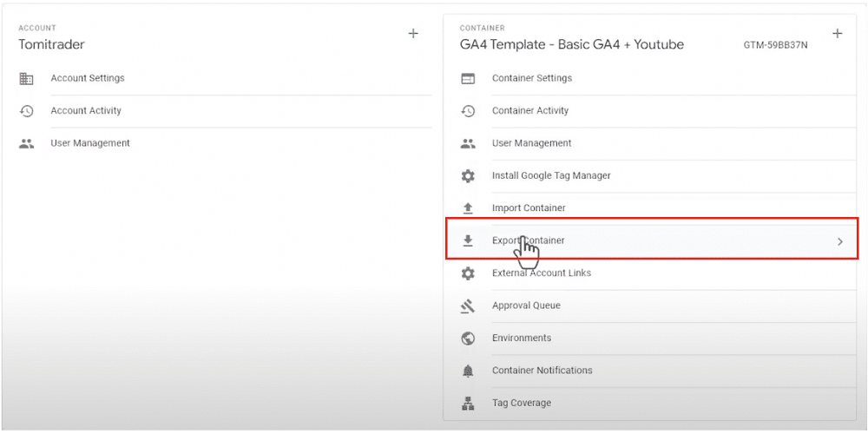Click the download icon beside Export Container
This screenshot has width=868, height=434.
(468, 240)
